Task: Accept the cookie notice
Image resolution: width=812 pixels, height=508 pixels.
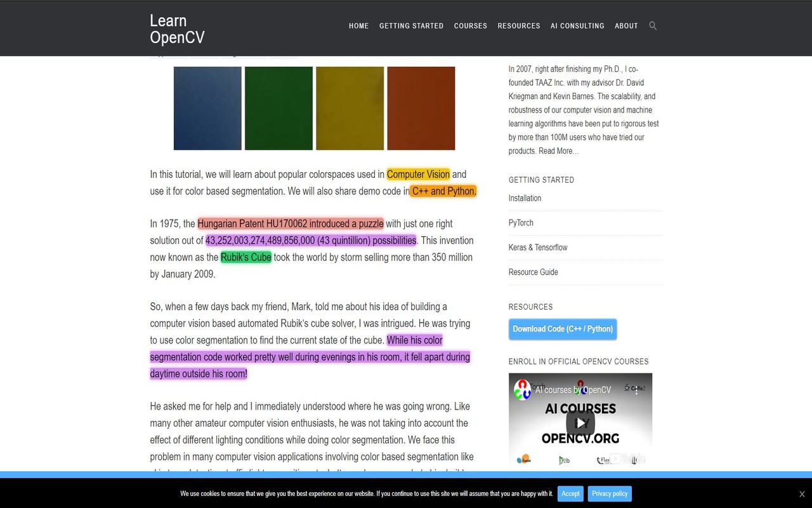Action: [x=570, y=494]
